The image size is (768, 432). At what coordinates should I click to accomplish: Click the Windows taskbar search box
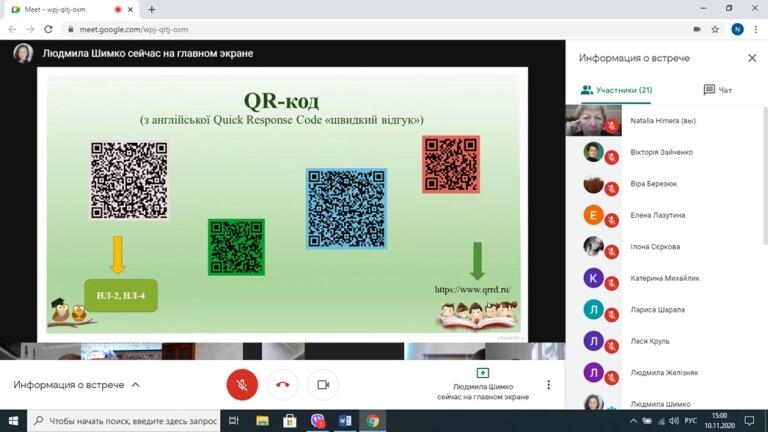coord(124,421)
